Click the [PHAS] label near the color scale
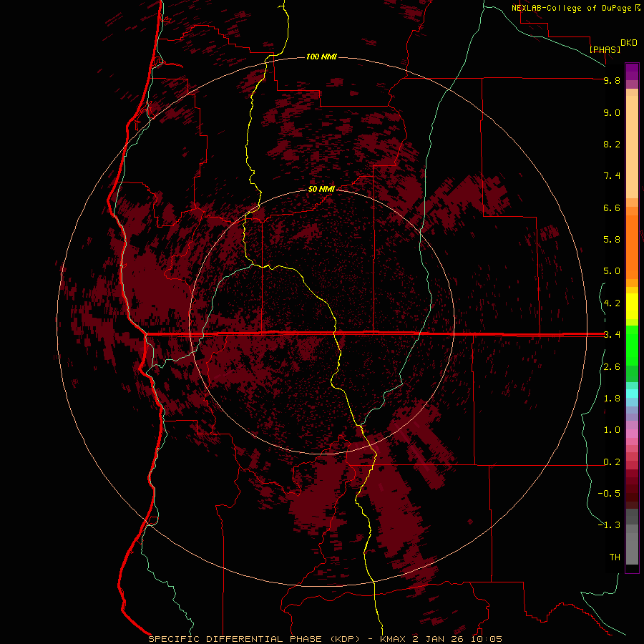The height and width of the screenshot is (644, 644). pyautogui.click(x=605, y=49)
